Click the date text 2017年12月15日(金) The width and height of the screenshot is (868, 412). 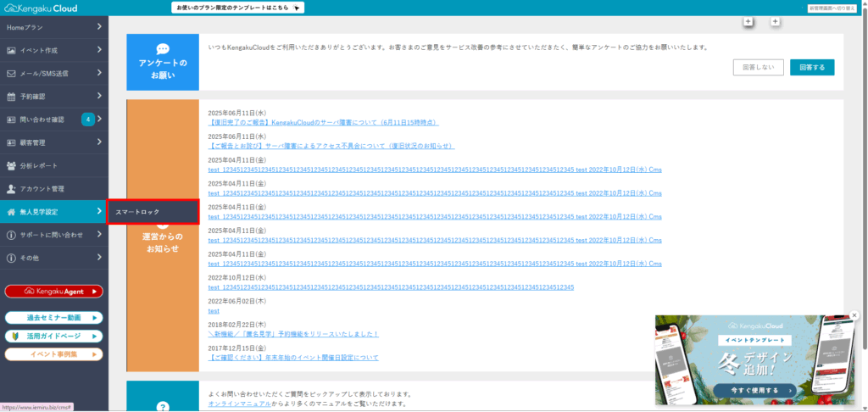[237, 348]
